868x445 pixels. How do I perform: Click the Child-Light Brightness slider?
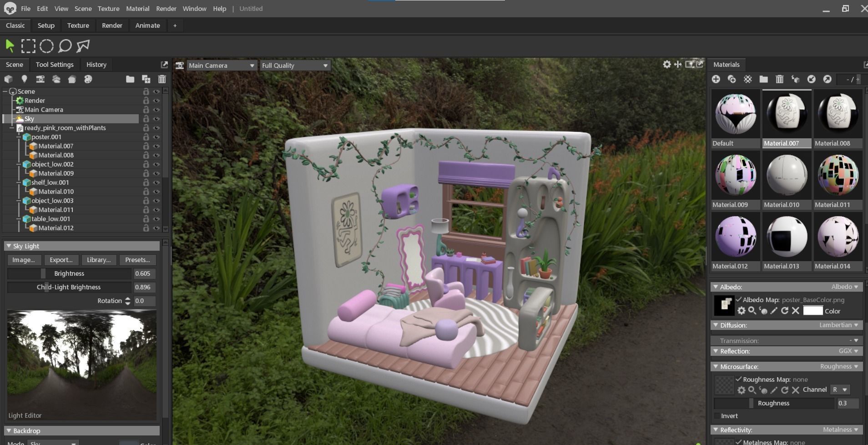(x=69, y=287)
